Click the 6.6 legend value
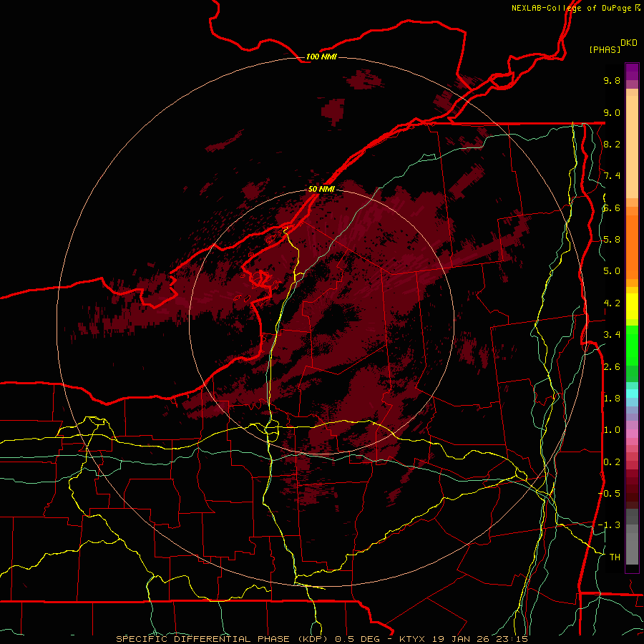Viewport: 644px width, 644px height. [612, 208]
